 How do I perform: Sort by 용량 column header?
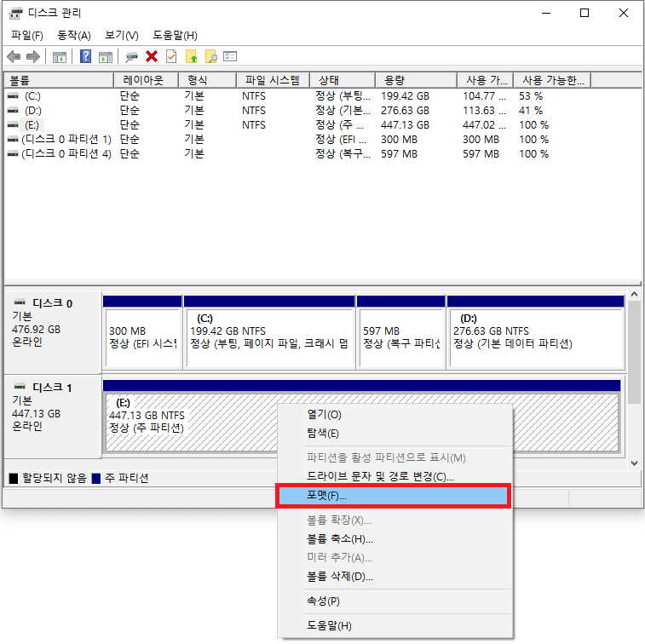(x=416, y=80)
